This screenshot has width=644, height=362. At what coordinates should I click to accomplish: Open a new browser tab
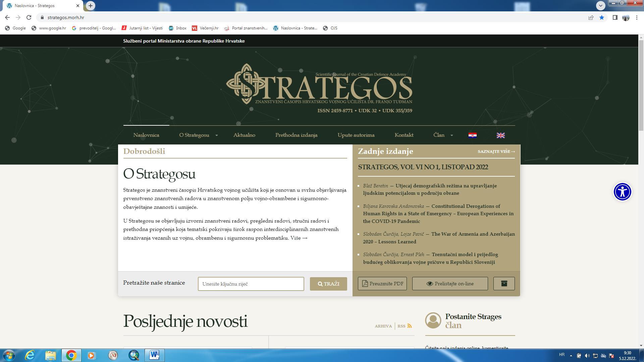pos(91,6)
